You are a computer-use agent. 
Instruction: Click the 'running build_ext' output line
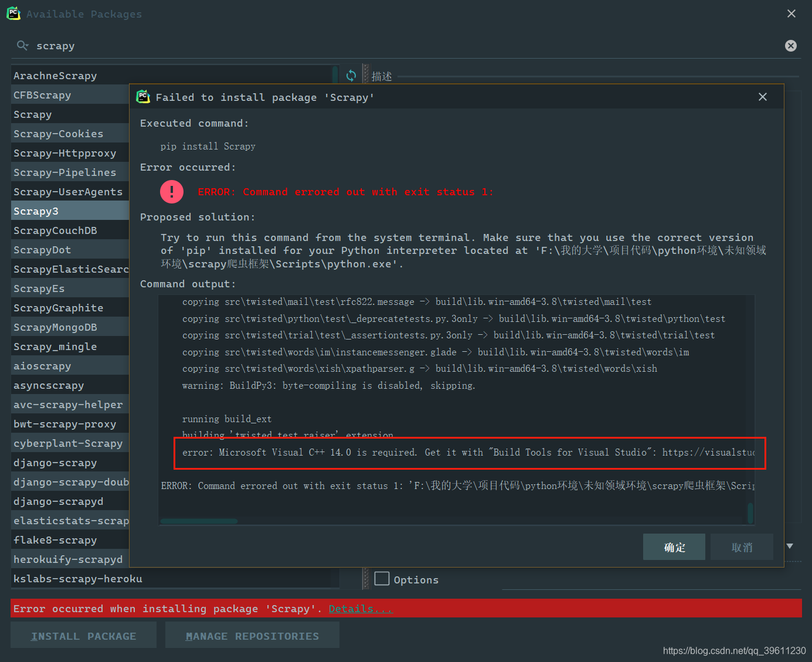coord(227,419)
